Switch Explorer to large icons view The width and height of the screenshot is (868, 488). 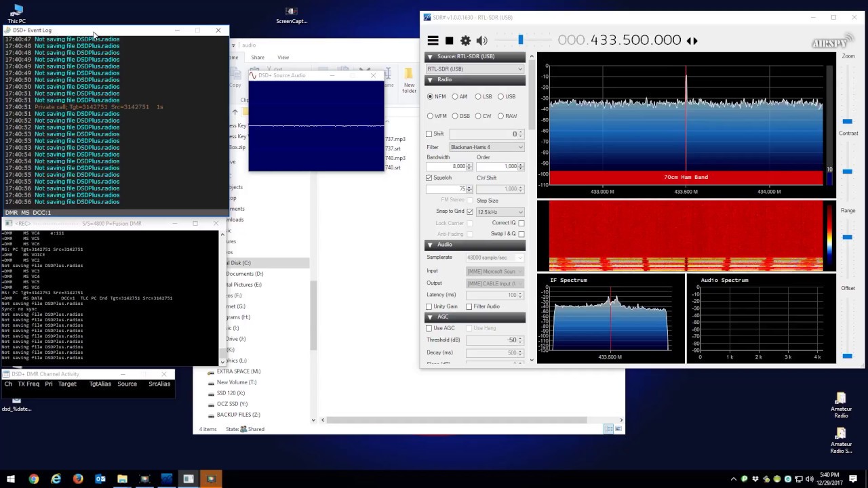click(618, 429)
